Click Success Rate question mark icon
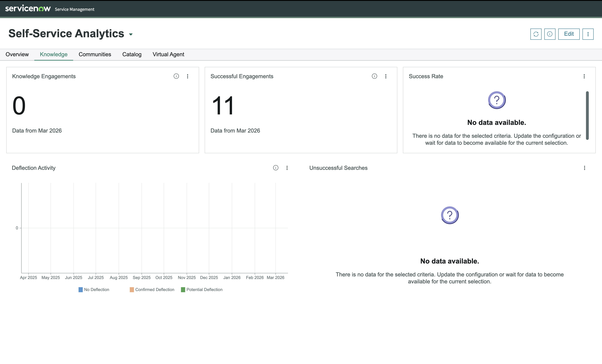The image size is (602, 364). 497,100
